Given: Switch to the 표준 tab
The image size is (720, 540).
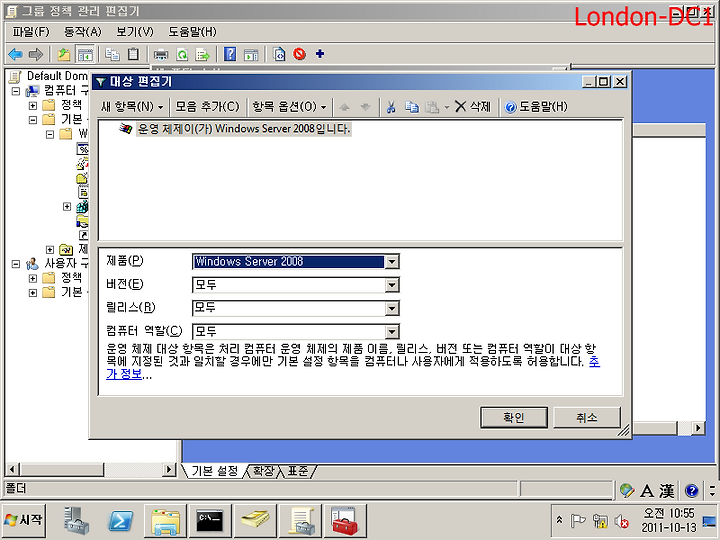Looking at the screenshot, I should tap(298, 471).
